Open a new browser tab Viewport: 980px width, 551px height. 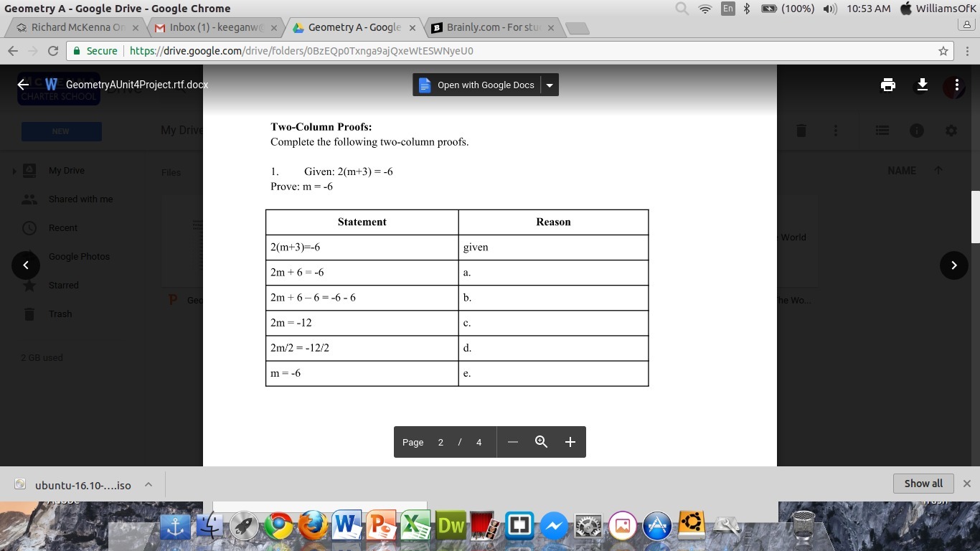click(578, 28)
